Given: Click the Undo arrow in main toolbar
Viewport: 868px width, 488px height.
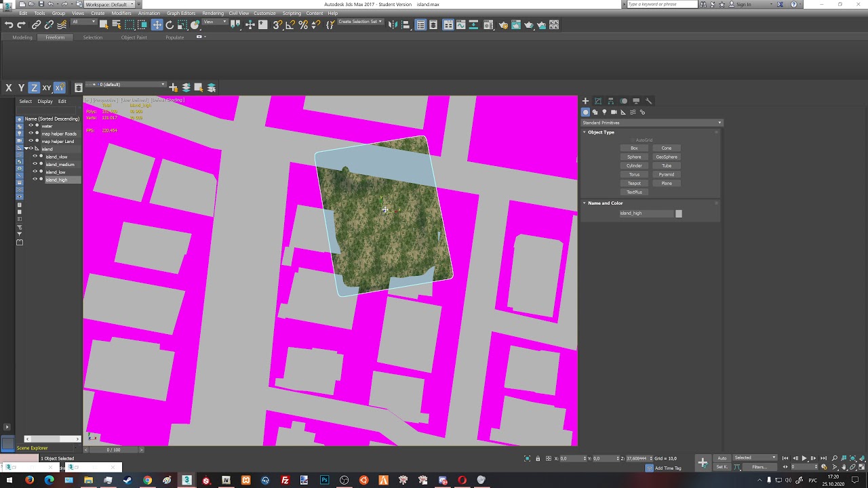Looking at the screenshot, I should click(9, 25).
